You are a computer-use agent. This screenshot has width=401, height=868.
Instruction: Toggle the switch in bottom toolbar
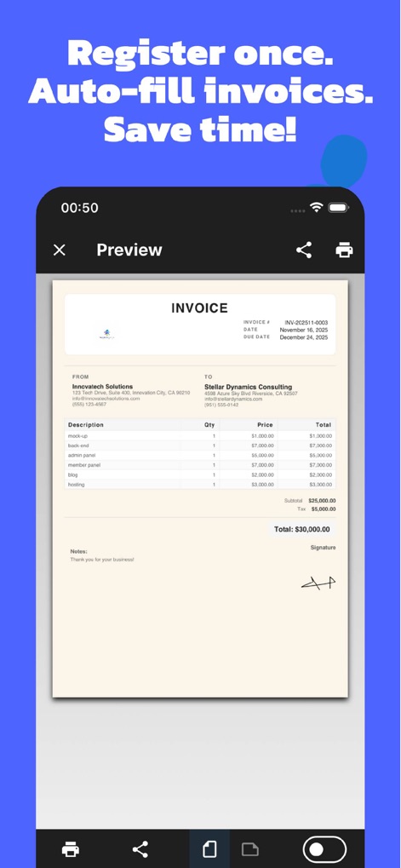coord(324,849)
